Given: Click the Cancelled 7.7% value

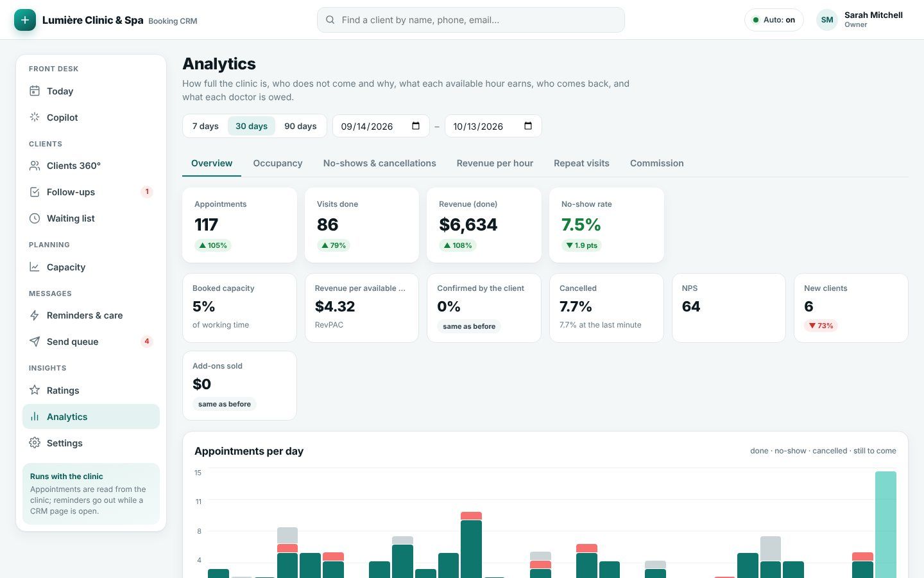Looking at the screenshot, I should [576, 306].
